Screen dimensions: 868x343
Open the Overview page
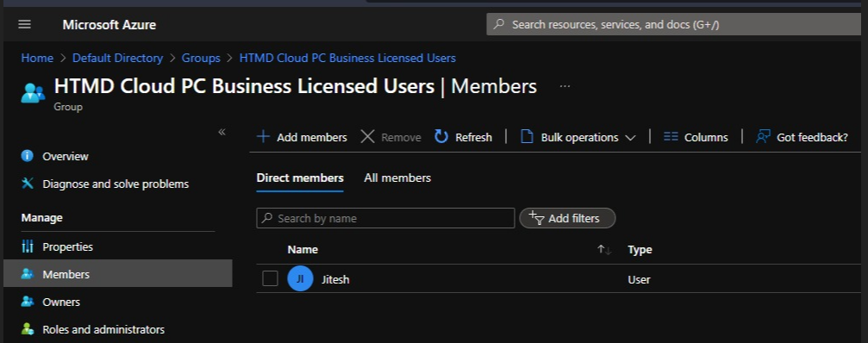click(66, 157)
